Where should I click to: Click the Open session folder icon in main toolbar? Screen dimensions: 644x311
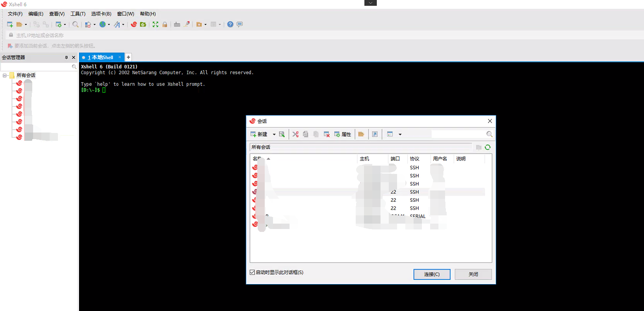[19, 24]
